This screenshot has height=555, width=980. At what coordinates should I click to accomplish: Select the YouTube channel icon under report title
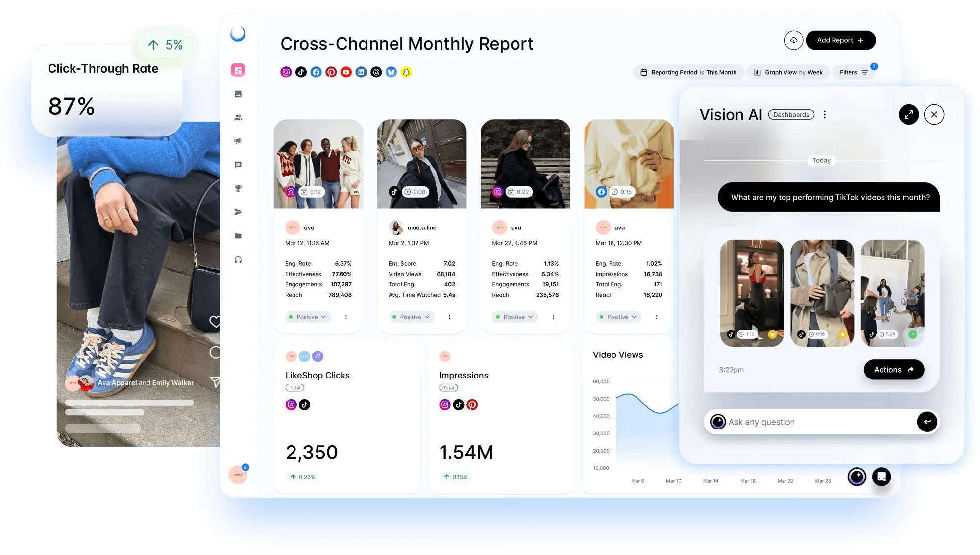[x=346, y=72]
